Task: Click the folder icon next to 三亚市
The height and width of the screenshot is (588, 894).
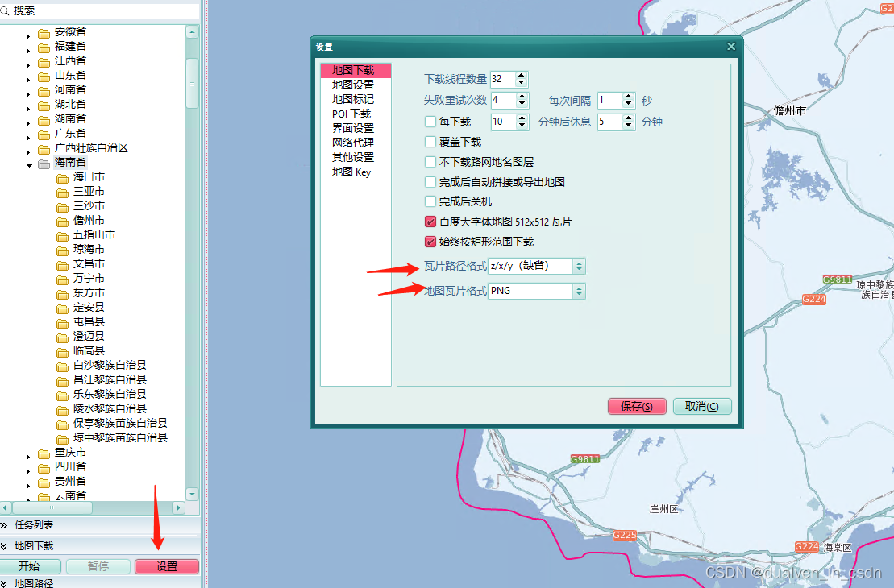Action: pyautogui.click(x=63, y=191)
